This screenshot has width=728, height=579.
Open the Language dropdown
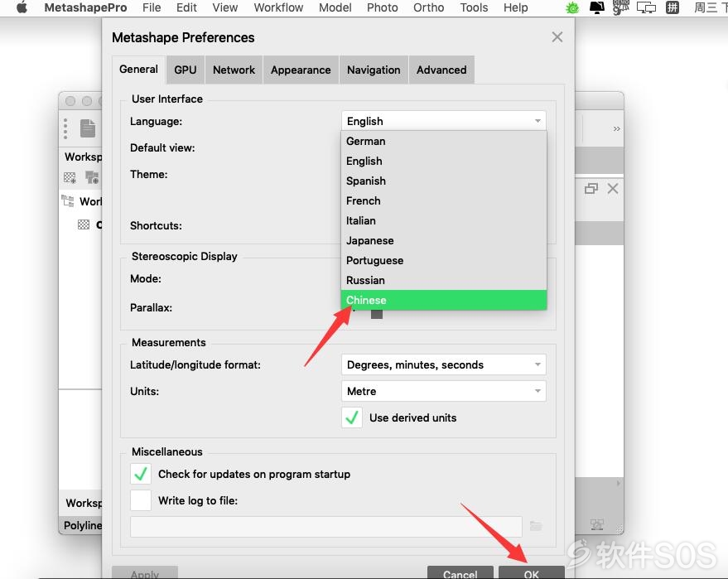tap(443, 121)
